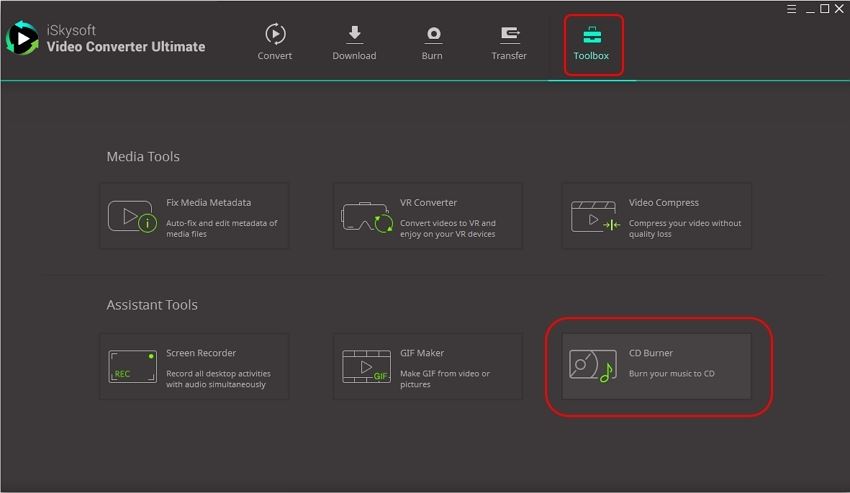Select the Burn disc icon
This screenshot has width=850, height=493.
pos(432,35)
